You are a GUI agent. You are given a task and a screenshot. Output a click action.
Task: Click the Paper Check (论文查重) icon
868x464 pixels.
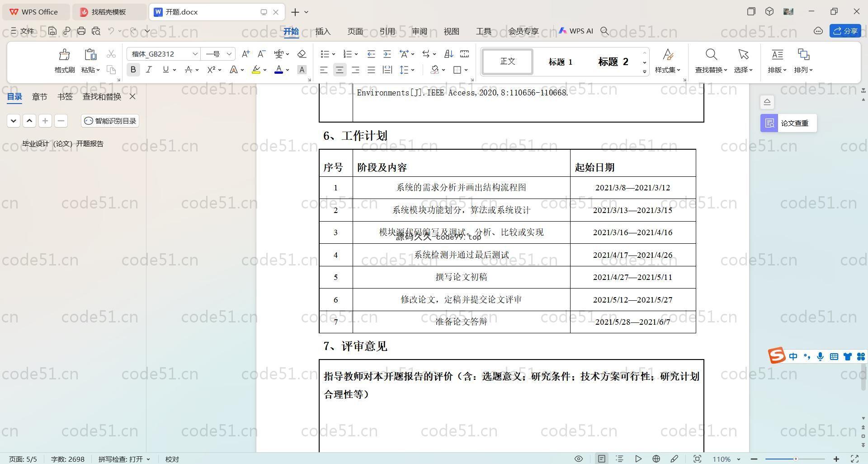(x=769, y=123)
